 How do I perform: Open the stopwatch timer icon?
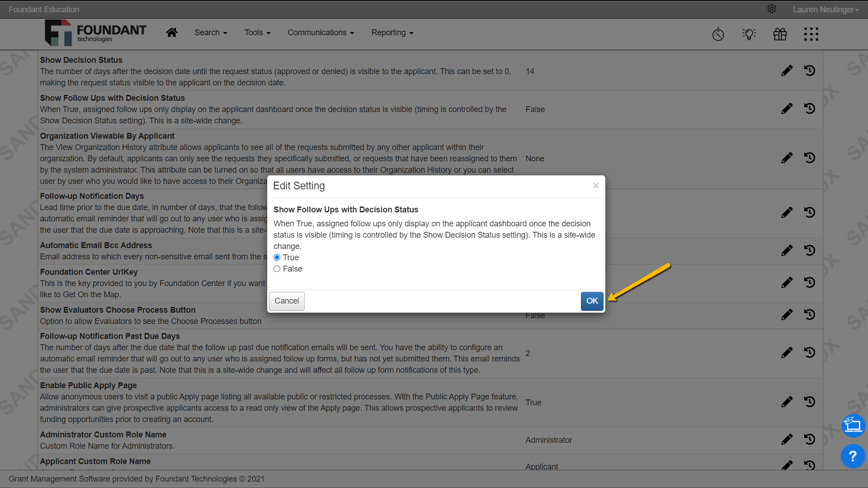(x=718, y=34)
